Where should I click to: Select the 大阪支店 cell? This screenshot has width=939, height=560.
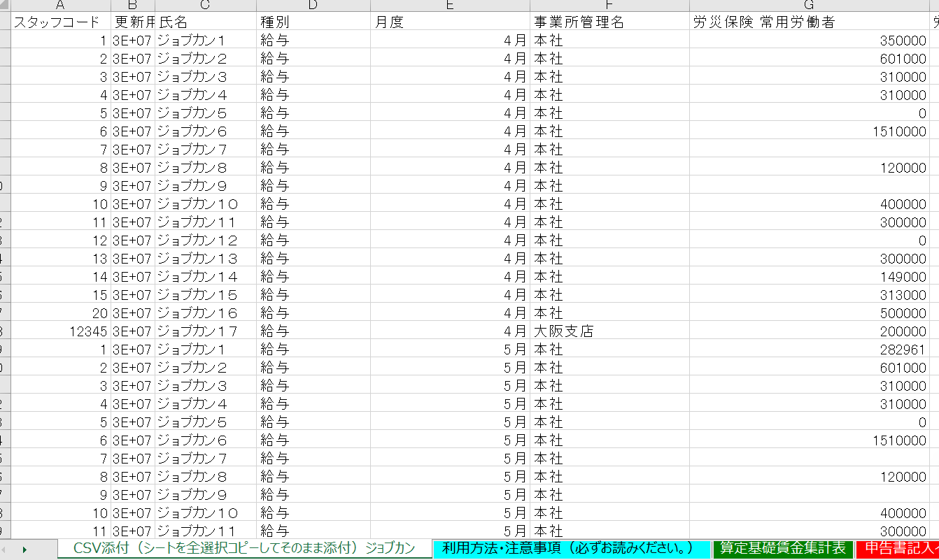[609, 331]
